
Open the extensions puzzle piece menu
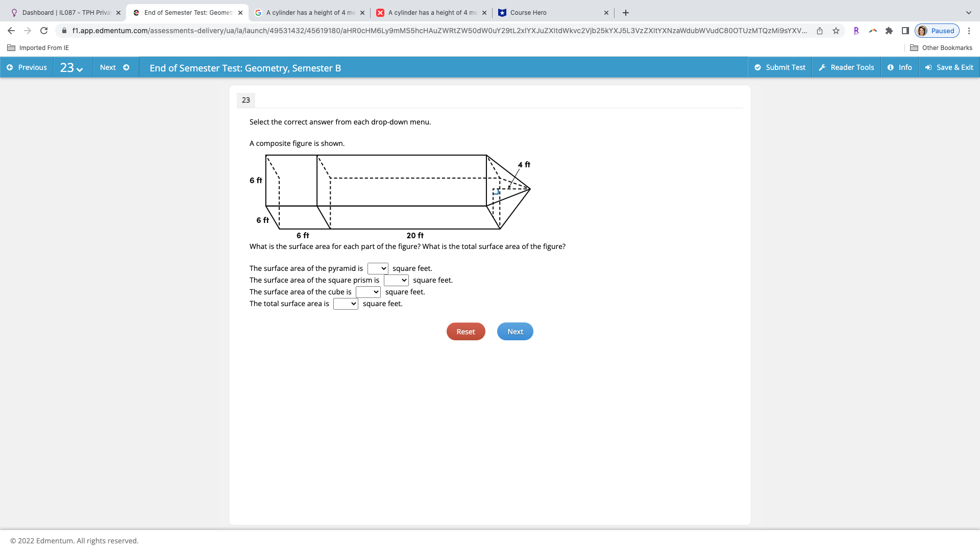pyautogui.click(x=889, y=31)
